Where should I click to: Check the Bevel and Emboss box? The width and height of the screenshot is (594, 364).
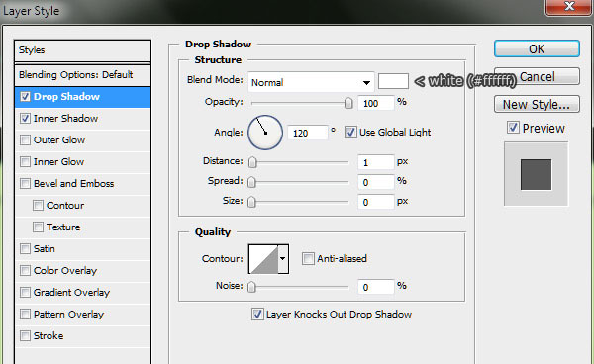click(x=25, y=184)
